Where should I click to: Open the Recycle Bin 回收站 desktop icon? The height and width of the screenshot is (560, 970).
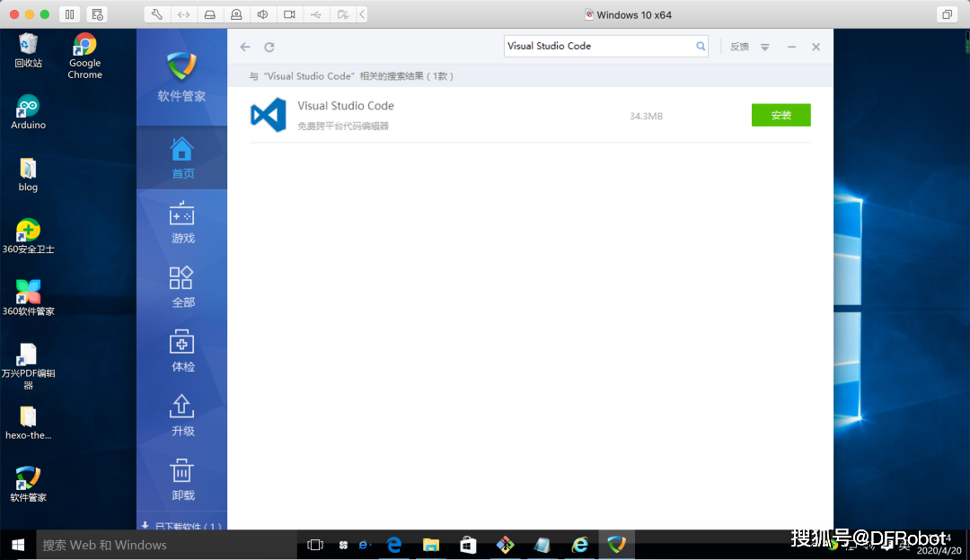point(28,50)
